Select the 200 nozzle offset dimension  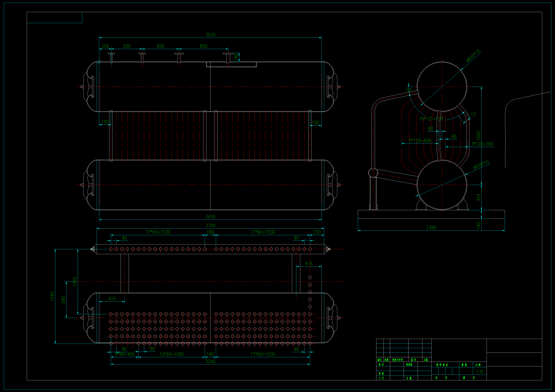click(x=105, y=46)
